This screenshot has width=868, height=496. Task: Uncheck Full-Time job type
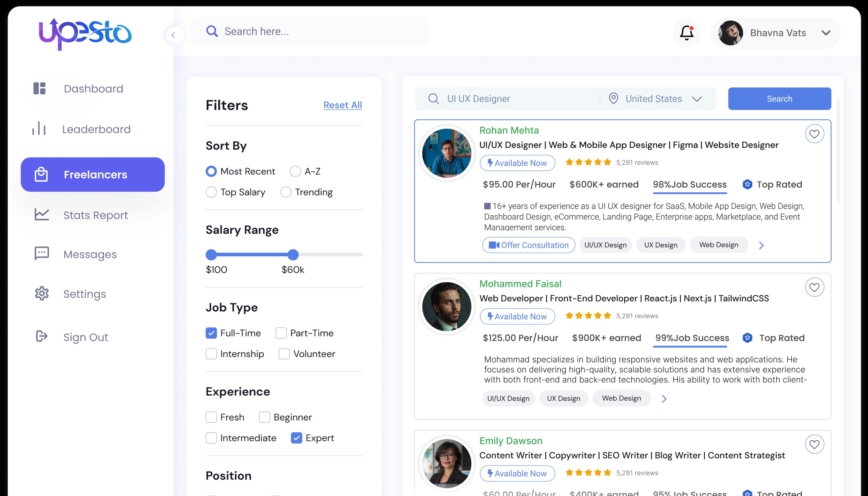pos(211,333)
